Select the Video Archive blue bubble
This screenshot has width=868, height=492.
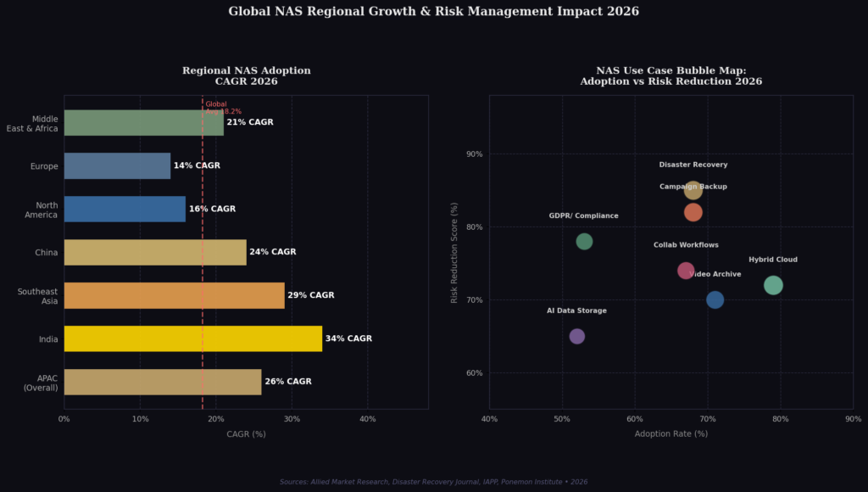(715, 299)
